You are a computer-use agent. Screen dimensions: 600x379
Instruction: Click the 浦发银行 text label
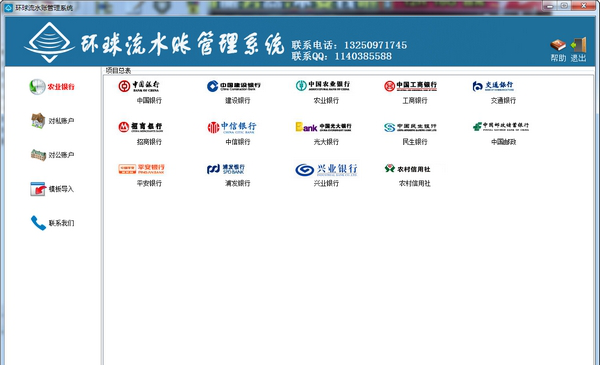pyautogui.click(x=238, y=183)
